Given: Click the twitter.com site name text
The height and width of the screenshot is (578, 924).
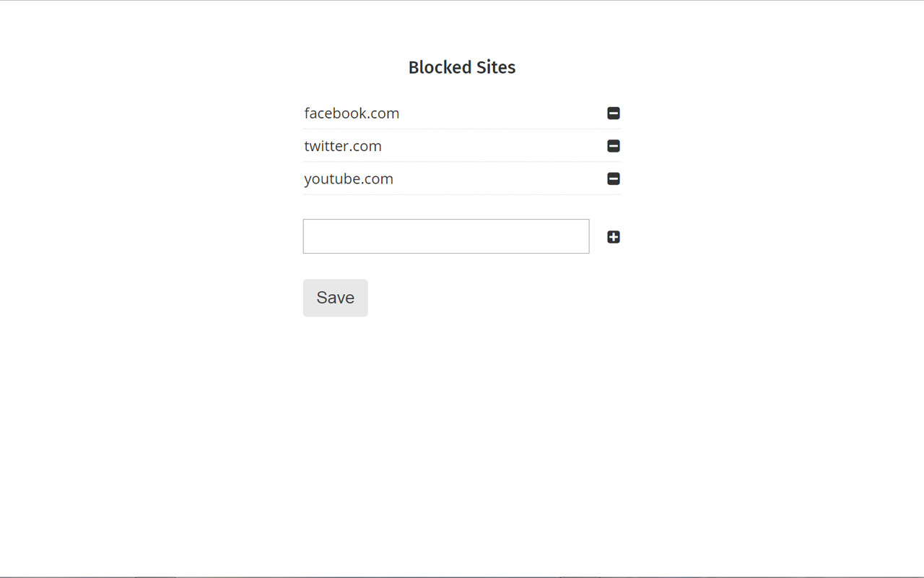Looking at the screenshot, I should (343, 146).
